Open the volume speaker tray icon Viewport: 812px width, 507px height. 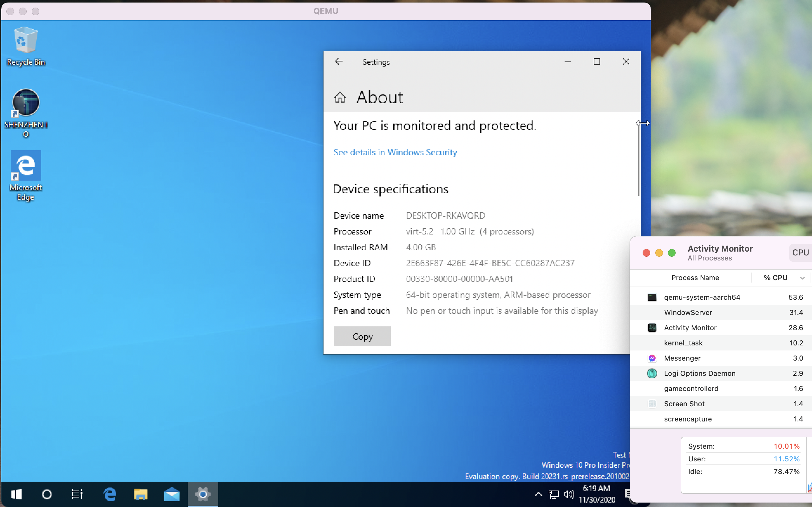click(568, 494)
